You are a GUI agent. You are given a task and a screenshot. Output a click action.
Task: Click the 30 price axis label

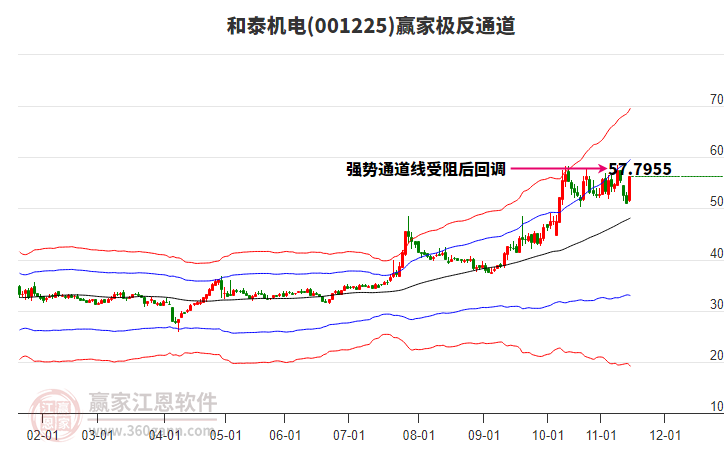click(x=716, y=304)
